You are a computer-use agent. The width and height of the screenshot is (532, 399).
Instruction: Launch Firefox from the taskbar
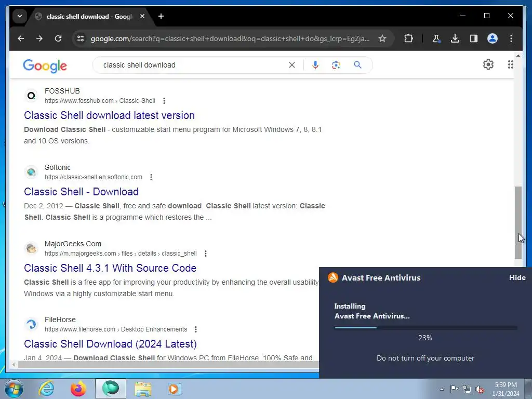click(78, 389)
